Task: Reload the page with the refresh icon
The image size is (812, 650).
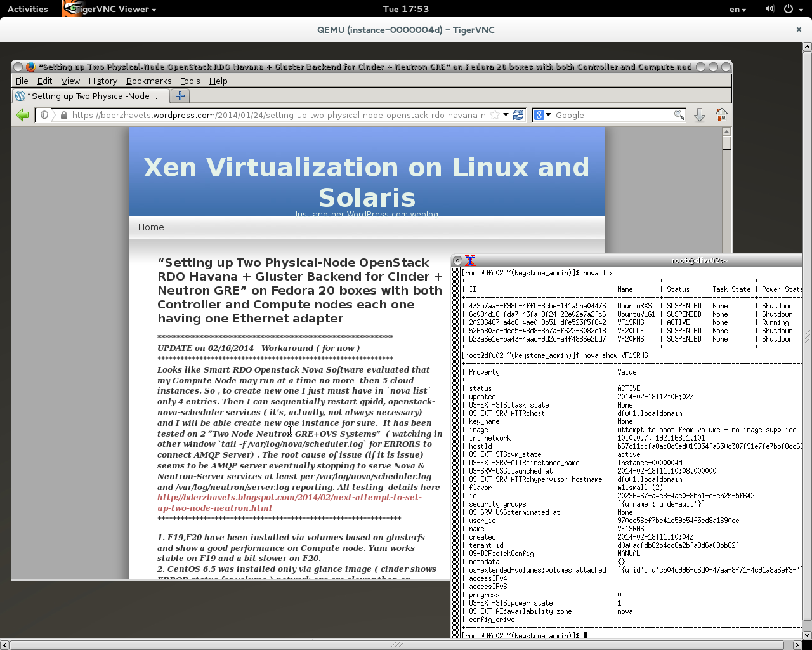Action: tap(518, 115)
